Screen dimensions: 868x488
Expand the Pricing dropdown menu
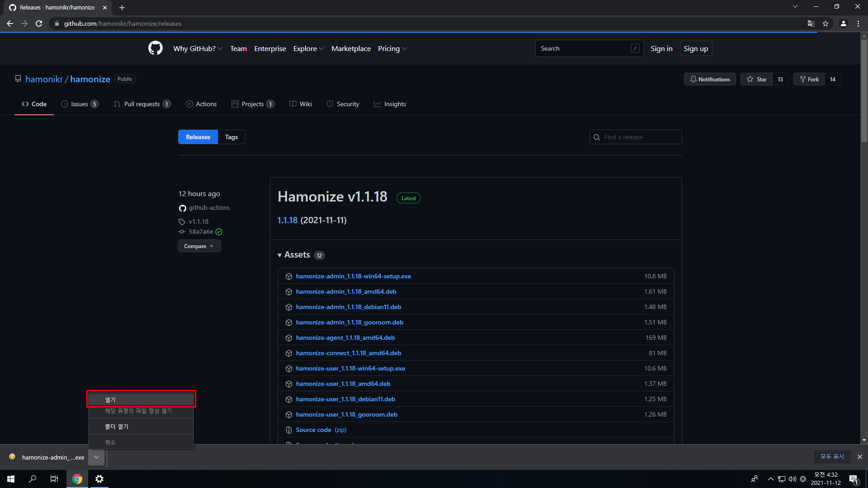pyautogui.click(x=392, y=48)
